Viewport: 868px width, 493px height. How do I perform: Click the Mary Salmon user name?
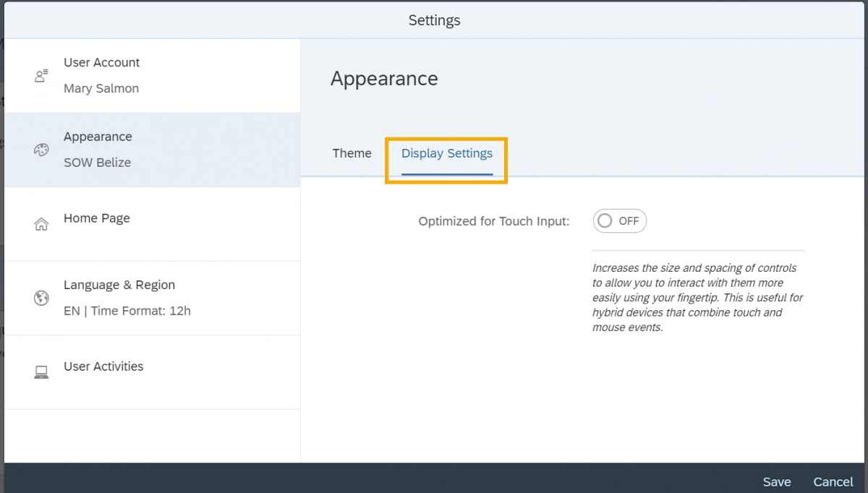tap(101, 89)
